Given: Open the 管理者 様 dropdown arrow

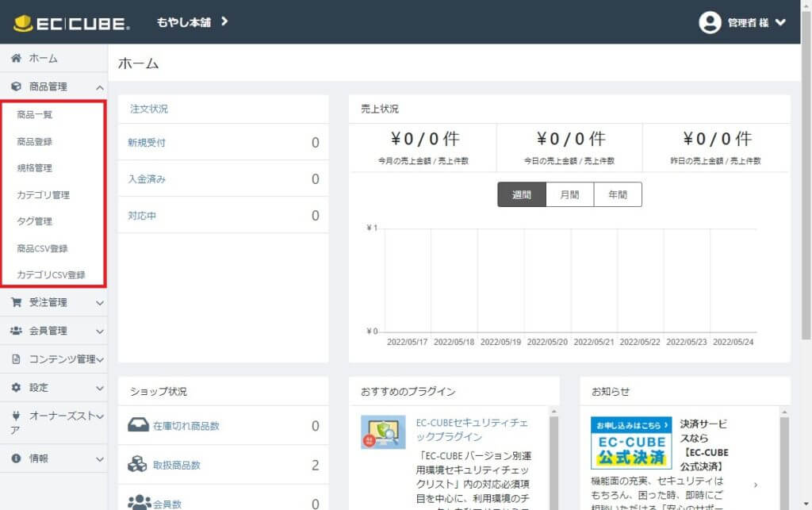Looking at the screenshot, I should [780, 22].
